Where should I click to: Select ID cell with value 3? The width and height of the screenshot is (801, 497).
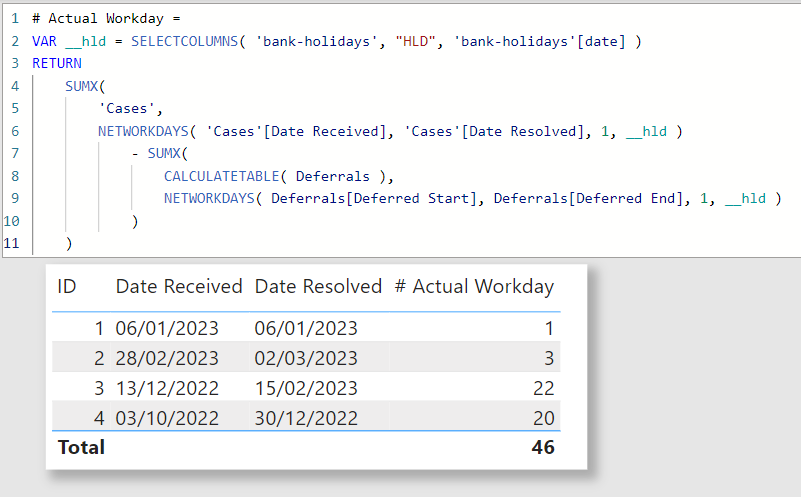coord(99,389)
